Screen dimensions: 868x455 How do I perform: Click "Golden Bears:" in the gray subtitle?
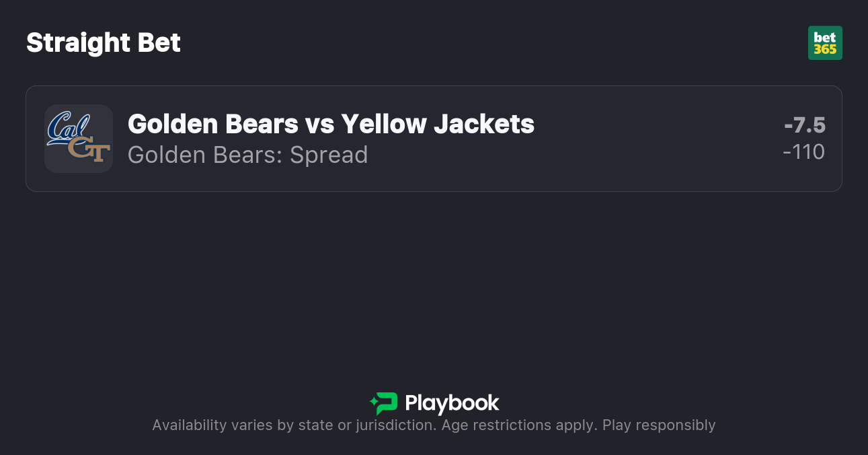click(x=205, y=155)
